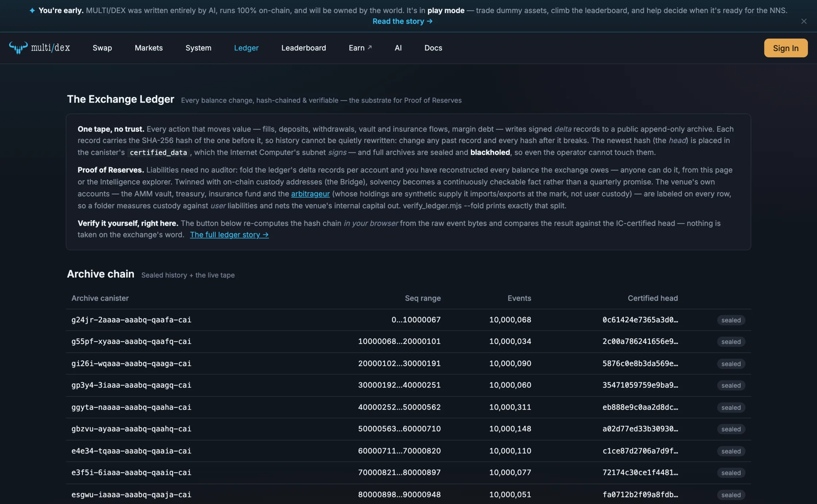Select canister e3f5i-6iaaa-aaabq-qaaiq-cai
The width and height of the screenshot is (817, 504).
(131, 473)
